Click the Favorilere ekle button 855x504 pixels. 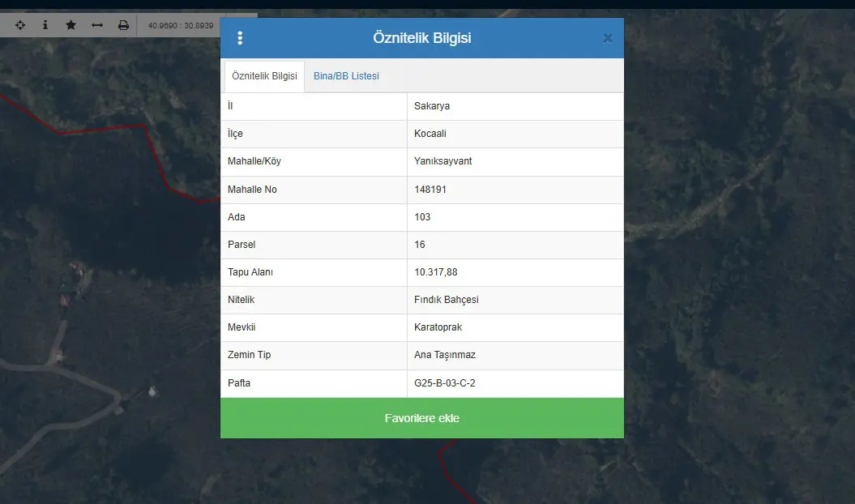(422, 418)
